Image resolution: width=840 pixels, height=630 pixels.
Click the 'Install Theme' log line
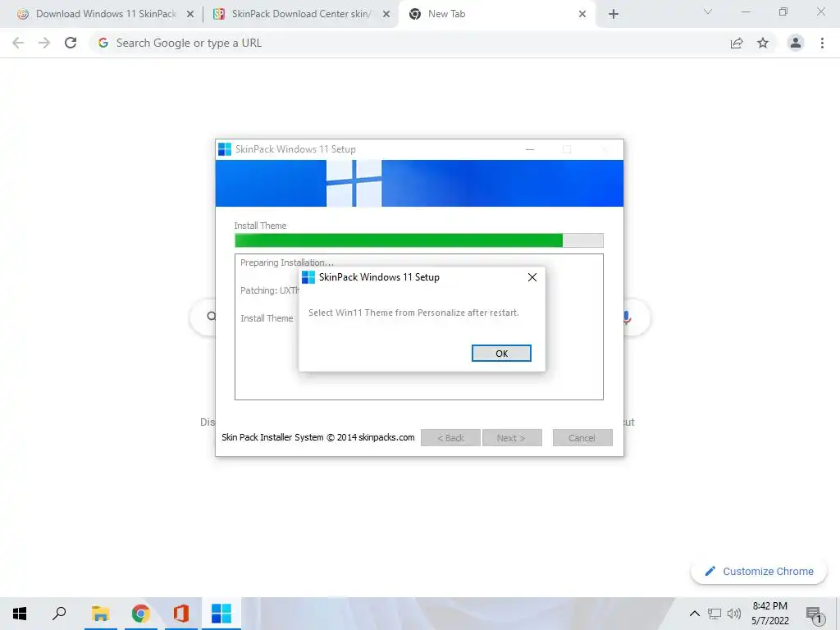(267, 318)
